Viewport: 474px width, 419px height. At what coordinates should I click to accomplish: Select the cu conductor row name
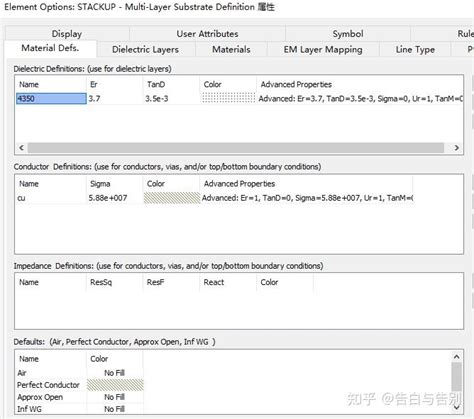coord(21,198)
